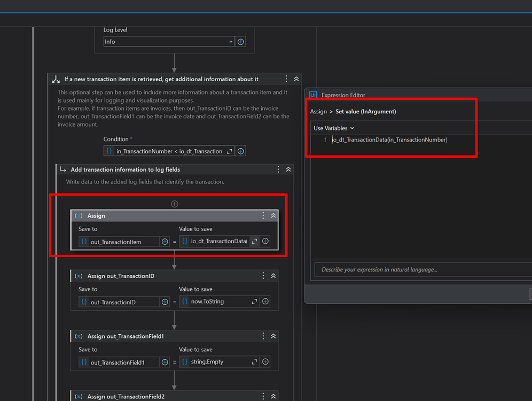The width and height of the screenshot is (532, 401).
Task: Collapse the Assign out_TransactionField1 activity
Action: [x=273, y=336]
